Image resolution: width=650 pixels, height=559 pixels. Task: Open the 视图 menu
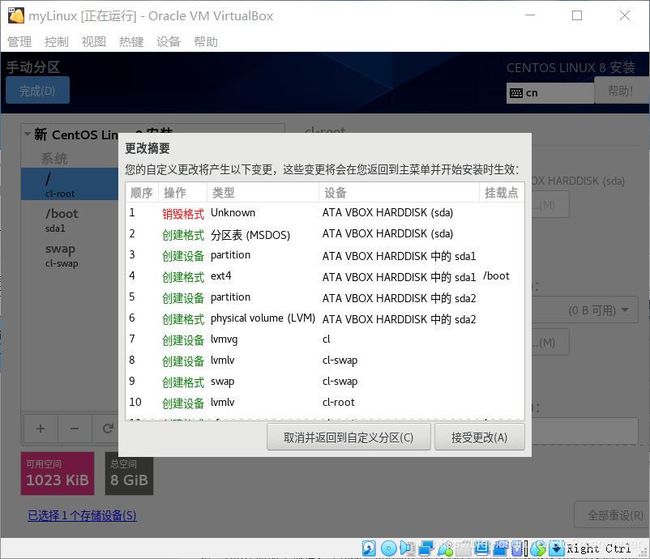[x=94, y=41]
